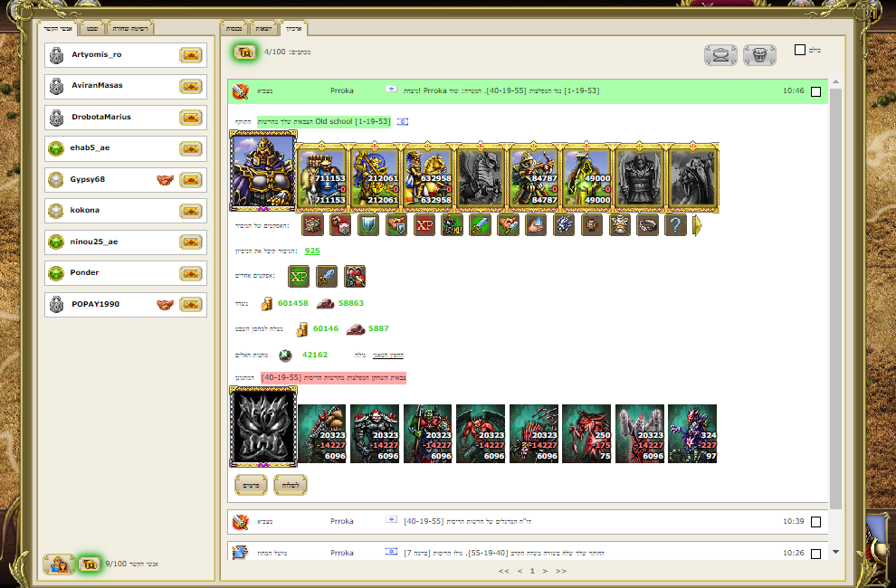Select the kokona contact name
Screen dimensions: 896x588
(84, 210)
